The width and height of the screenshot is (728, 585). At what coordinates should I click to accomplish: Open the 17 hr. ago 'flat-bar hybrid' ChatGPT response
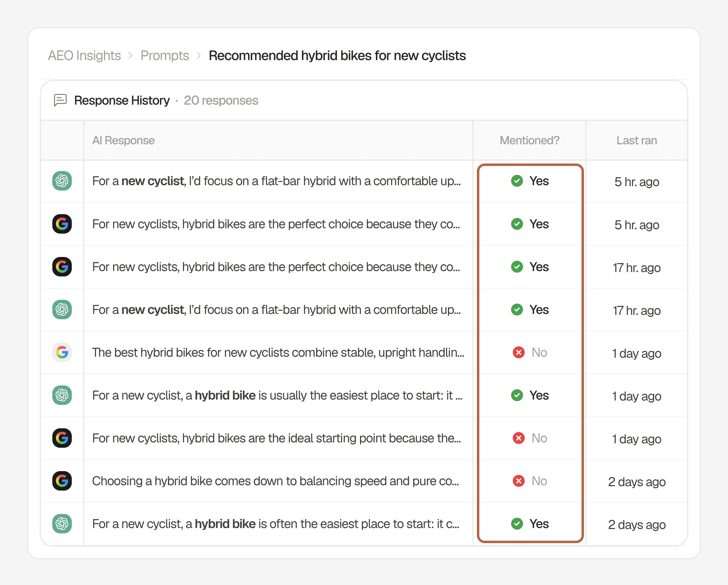click(x=277, y=310)
